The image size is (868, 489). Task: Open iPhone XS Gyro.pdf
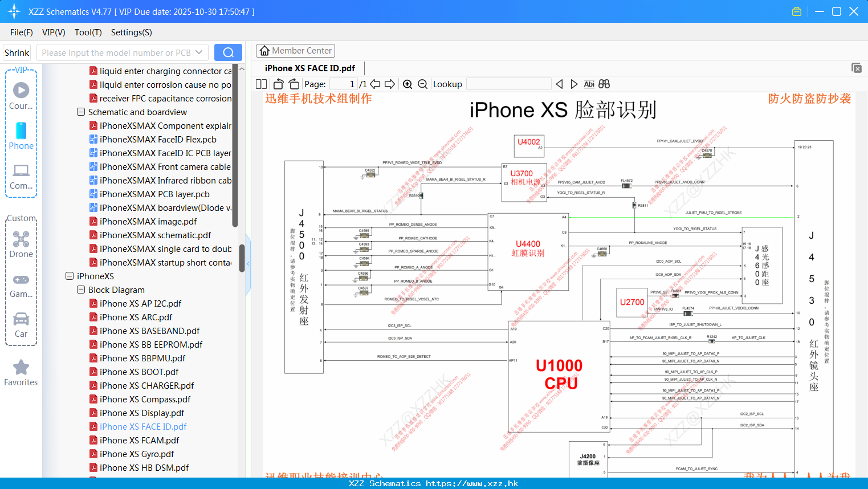click(132, 454)
